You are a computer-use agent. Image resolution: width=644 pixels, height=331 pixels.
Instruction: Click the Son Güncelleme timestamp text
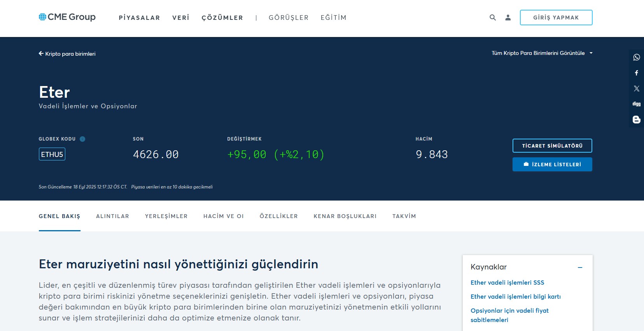point(83,187)
